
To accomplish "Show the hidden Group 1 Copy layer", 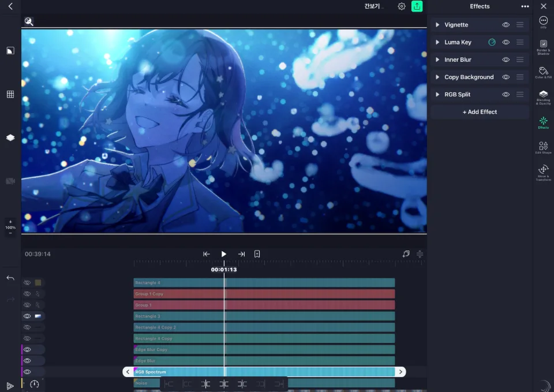I will tap(27, 294).
